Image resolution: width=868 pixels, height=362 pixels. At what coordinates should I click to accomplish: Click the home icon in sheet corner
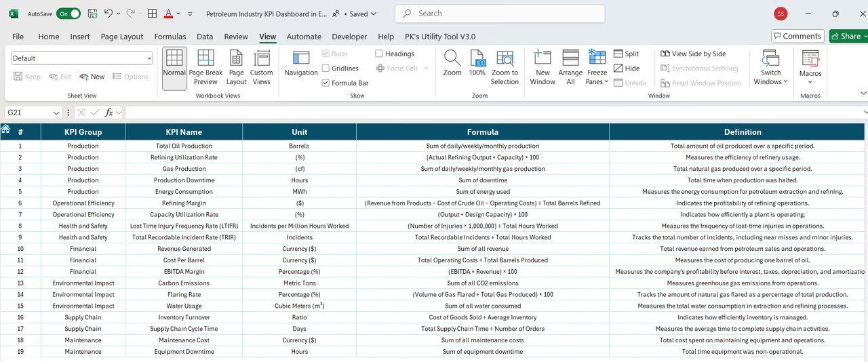tap(5, 129)
